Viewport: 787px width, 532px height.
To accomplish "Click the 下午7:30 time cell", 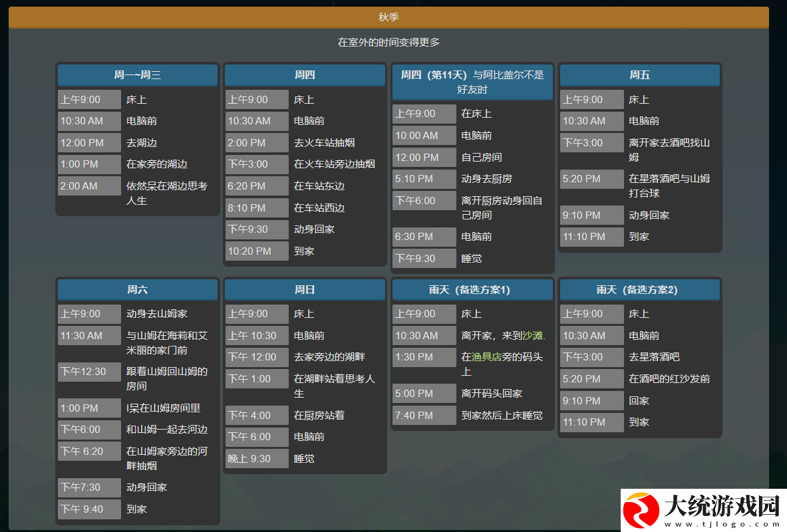I will pyautogui.click(x=89, y=487).
